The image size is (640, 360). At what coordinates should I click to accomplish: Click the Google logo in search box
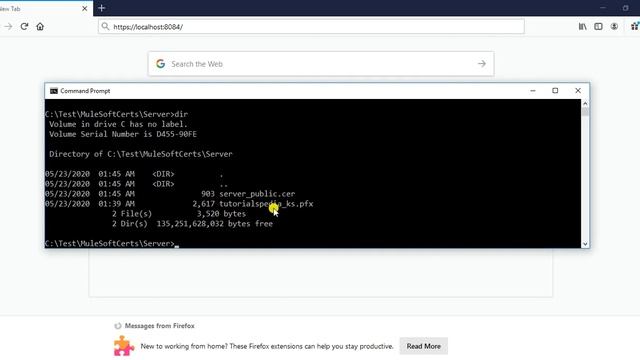pos(160,64)
